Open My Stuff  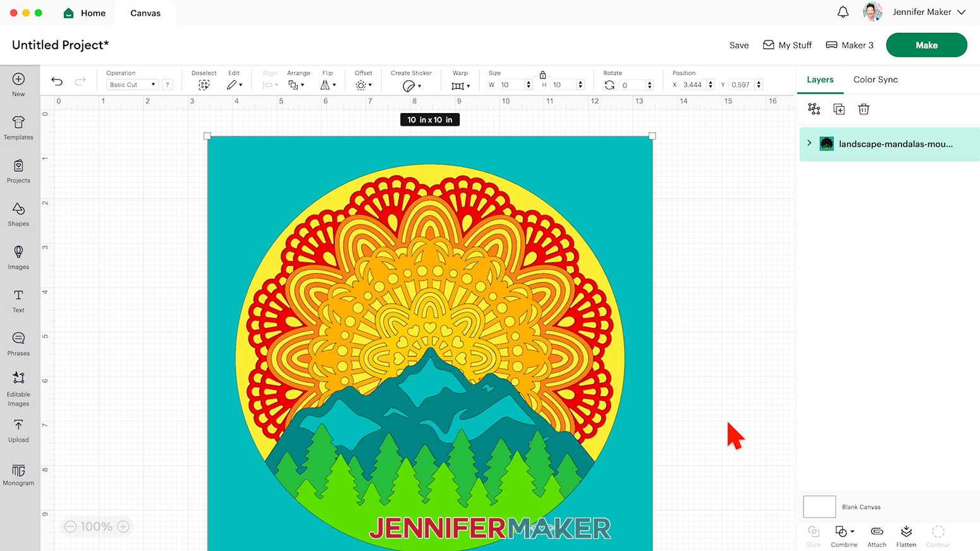tap(787, 45)
